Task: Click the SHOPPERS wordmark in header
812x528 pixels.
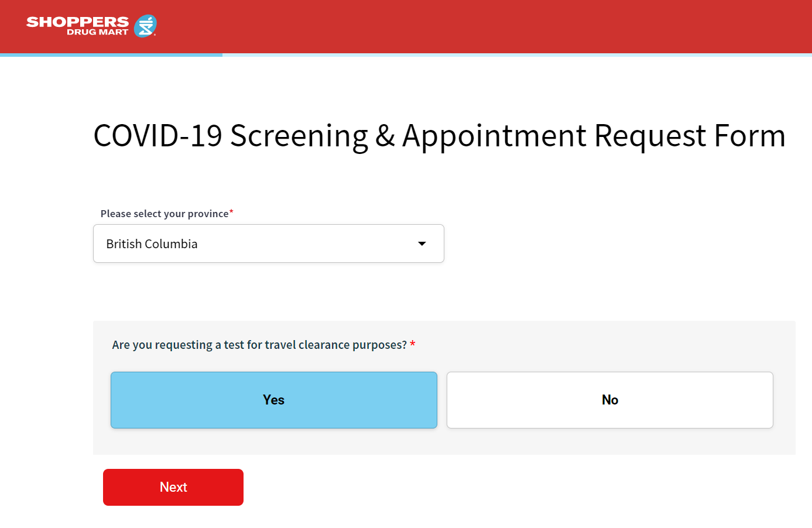Action: pyautogui.click(x=77, y=22)
